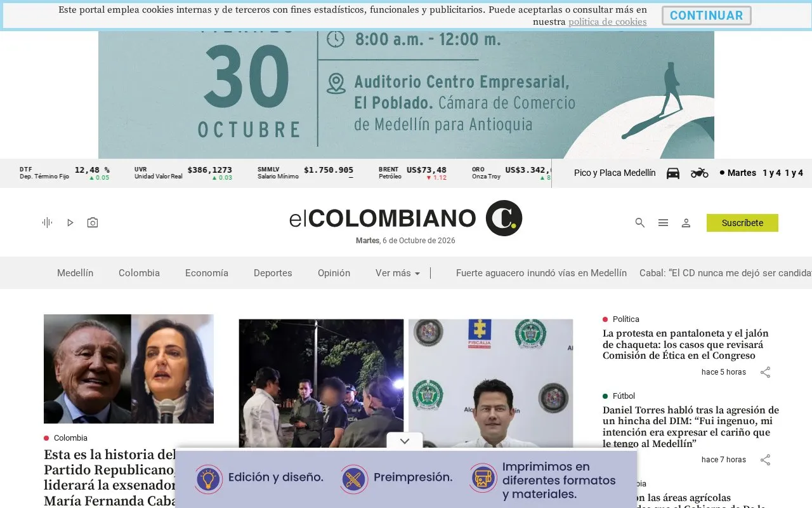Open the política de cookies link
The image size is (812, 508).
[608, 22]
